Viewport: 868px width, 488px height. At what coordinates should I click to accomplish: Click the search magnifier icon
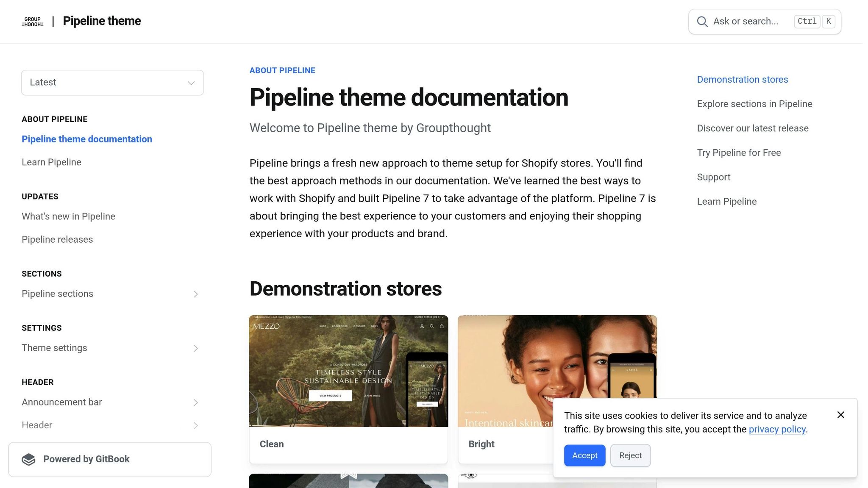pos(702,22)
